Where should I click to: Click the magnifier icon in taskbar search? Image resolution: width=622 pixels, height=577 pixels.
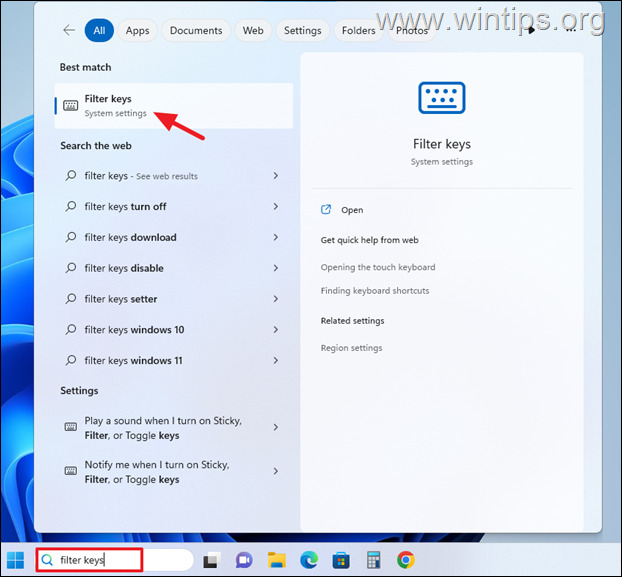[47, 560]
